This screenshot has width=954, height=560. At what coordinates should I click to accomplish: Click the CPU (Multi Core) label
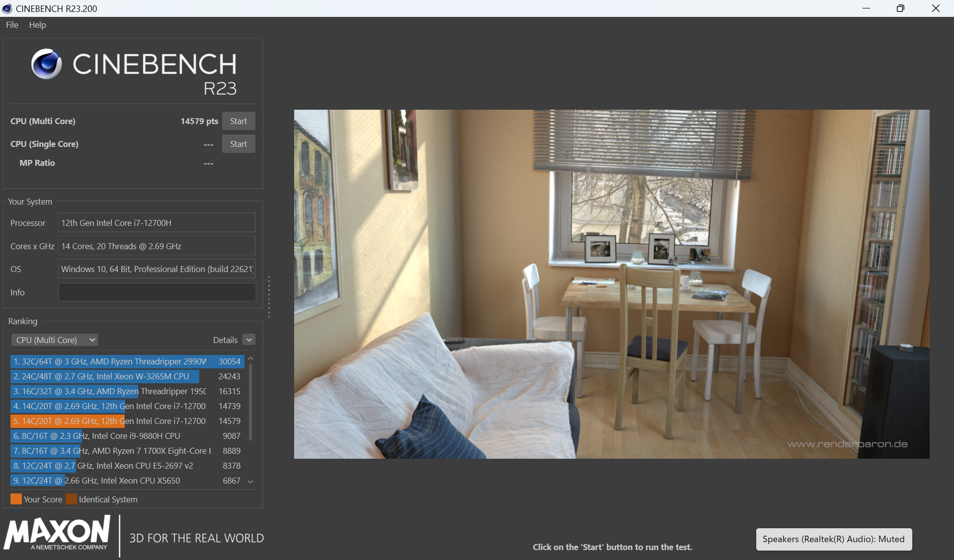[x=43, y=121]
